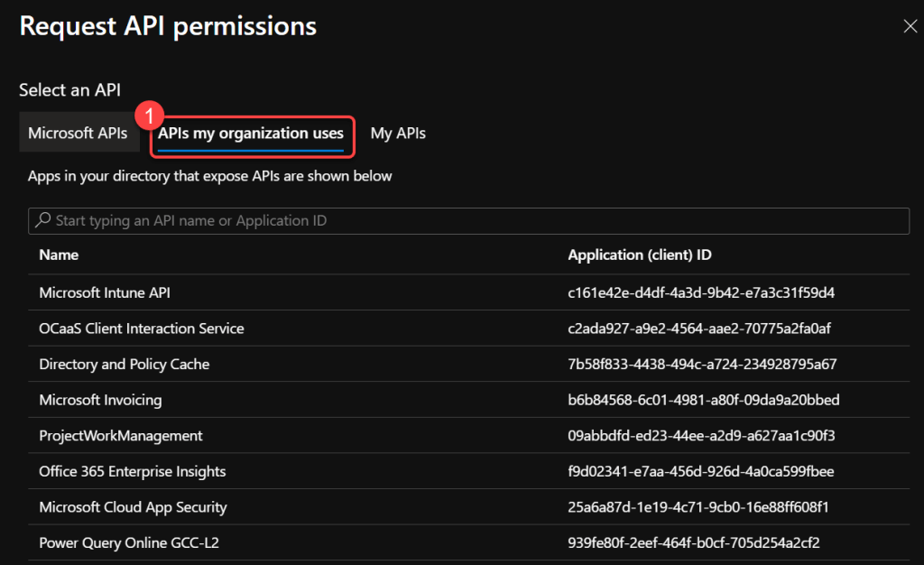The height and width of the screenshot is (565, 924).
Task: Open the Microsoft Invoicing API entry
Action: point(100,400)
